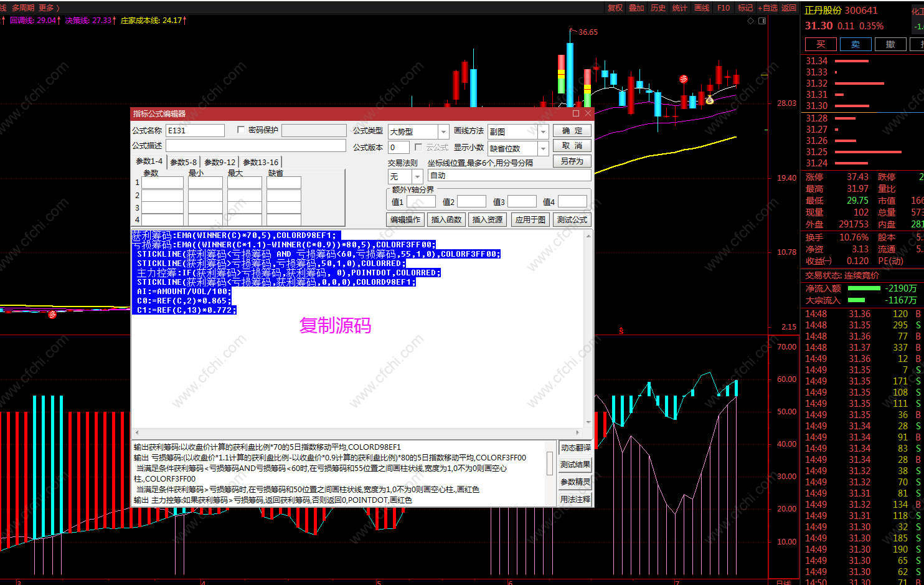Toggle the side panel layout icon
Image resolution: width=924 pixels, height=585 pixels.
coord(762,21)
